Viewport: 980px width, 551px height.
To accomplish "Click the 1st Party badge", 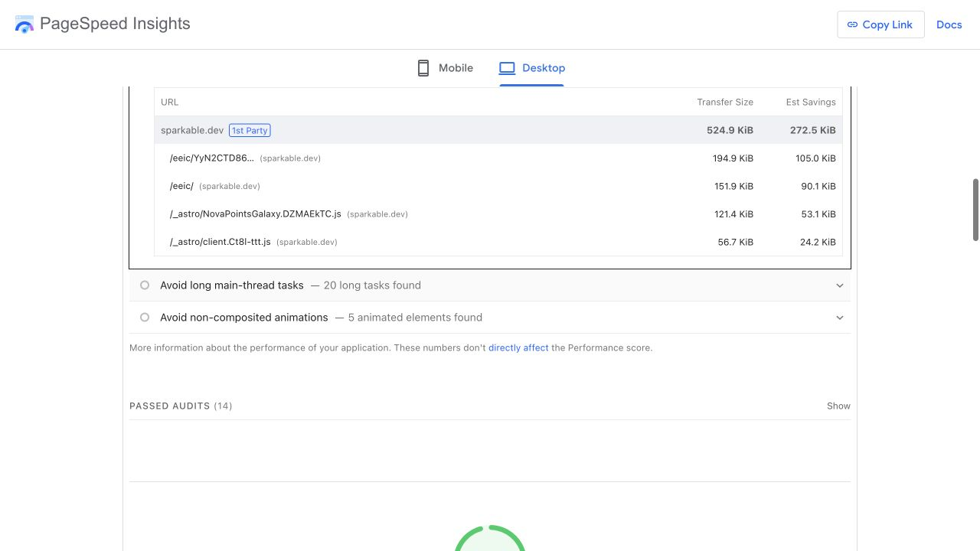I will 250,130.
